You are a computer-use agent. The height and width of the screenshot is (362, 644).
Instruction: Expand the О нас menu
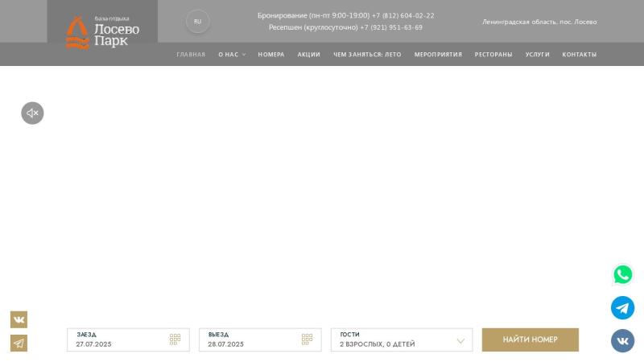pos(232,55)
